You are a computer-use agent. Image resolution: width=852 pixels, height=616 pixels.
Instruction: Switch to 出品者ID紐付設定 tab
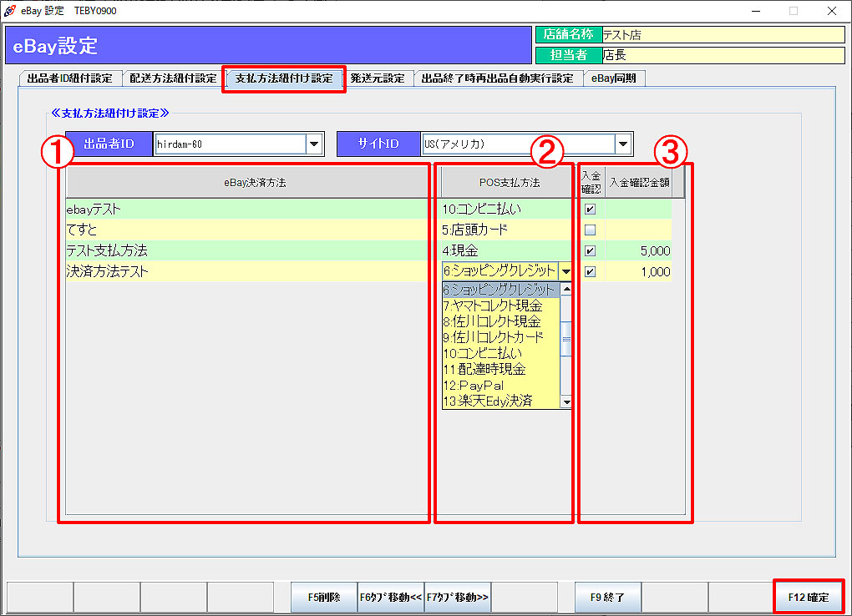[x=70, y=78]
